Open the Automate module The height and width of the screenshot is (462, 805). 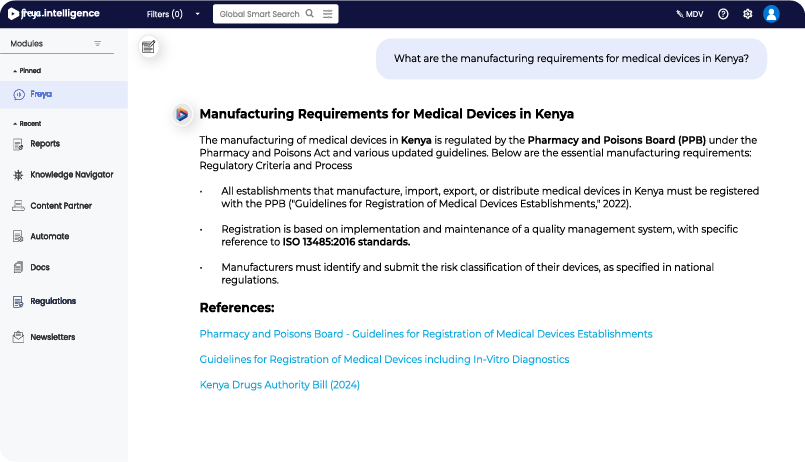[48, 237]
